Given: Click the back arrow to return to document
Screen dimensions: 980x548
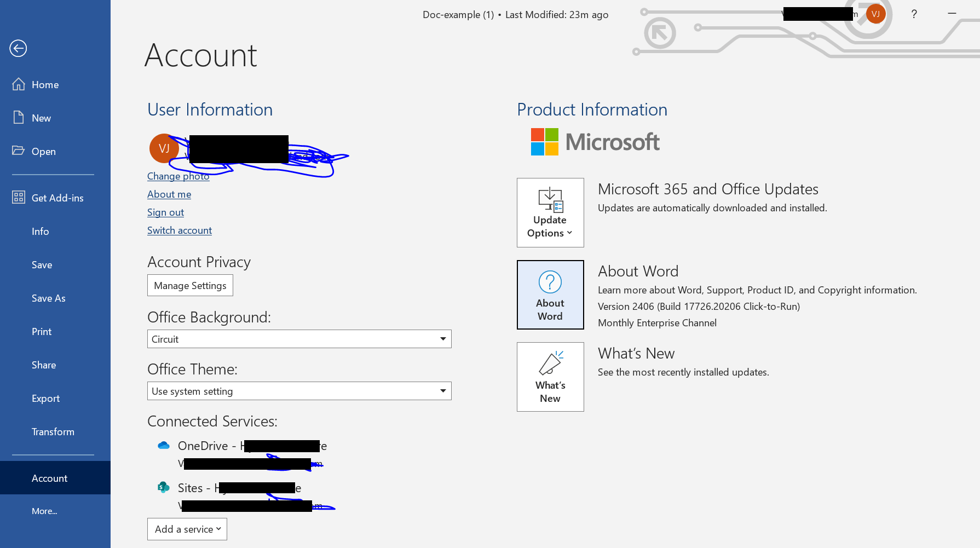Looking at the screenshot, I should pos(18,48).
